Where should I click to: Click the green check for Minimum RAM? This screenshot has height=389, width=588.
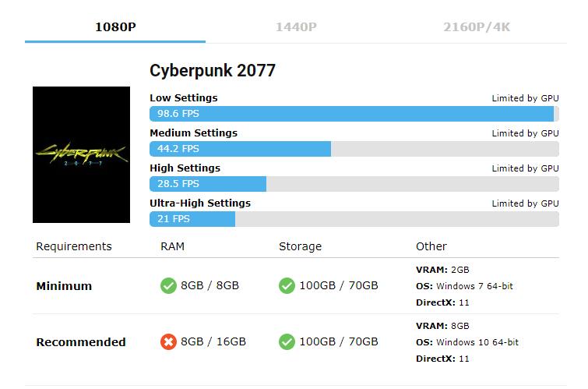click(168, 286)
